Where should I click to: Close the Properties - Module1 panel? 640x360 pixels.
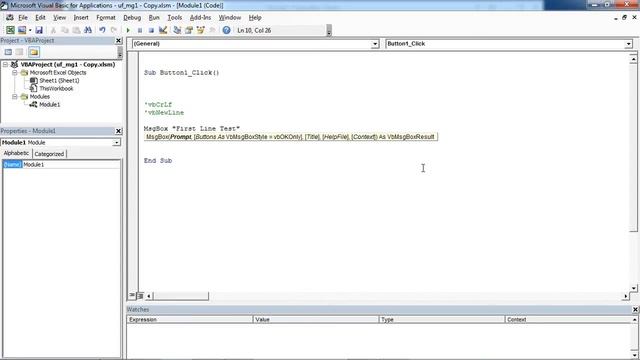[x=118, y=131]
